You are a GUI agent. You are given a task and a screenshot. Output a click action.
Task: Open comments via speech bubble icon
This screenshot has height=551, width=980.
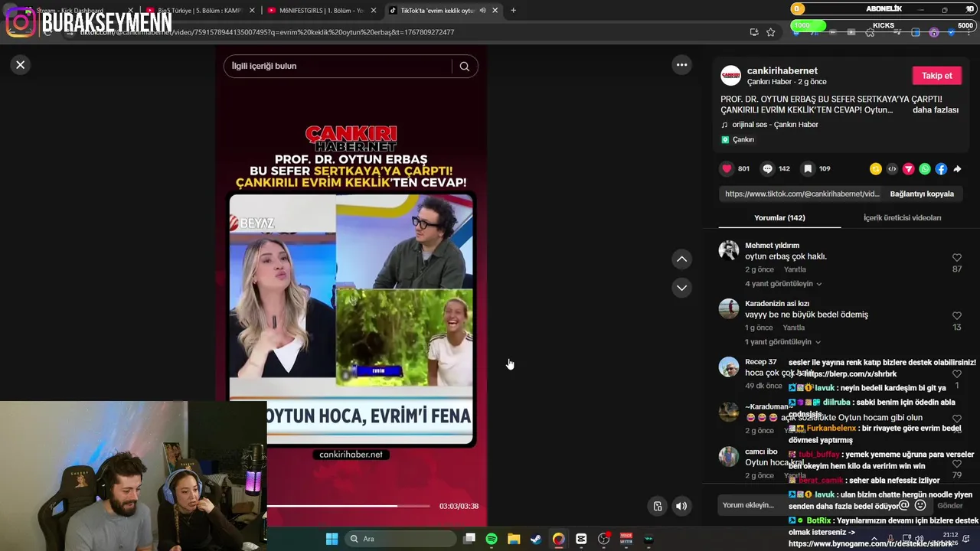767,168
